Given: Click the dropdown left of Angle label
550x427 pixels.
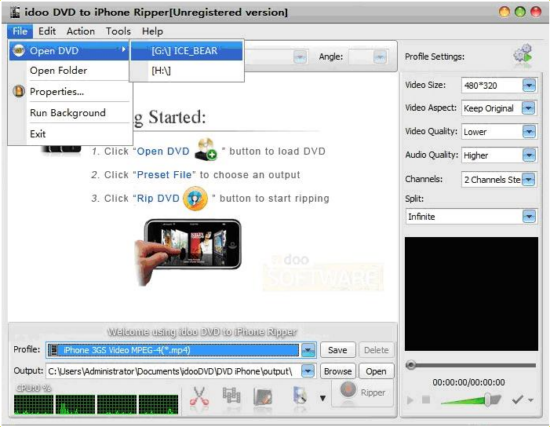Looking at the screenshot, I should (300, 57).
